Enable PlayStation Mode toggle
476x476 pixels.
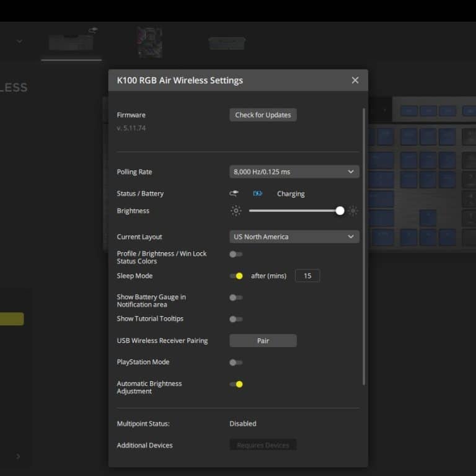pyautogui.click(x=236, y=362)
